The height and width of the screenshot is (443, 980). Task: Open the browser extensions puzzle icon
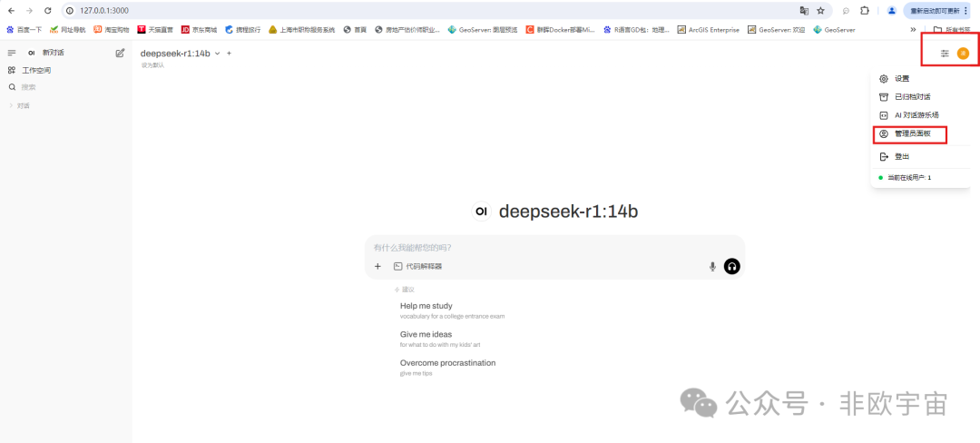865,11
